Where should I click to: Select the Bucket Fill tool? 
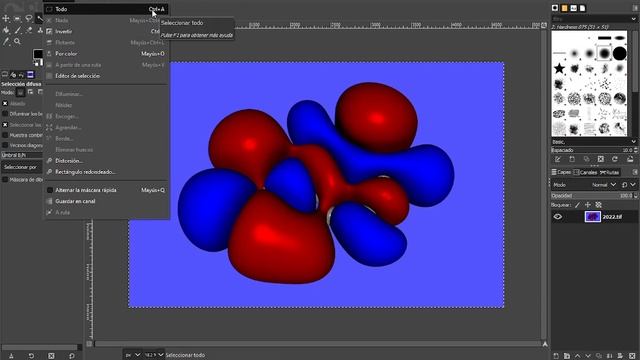coord(6,30)
